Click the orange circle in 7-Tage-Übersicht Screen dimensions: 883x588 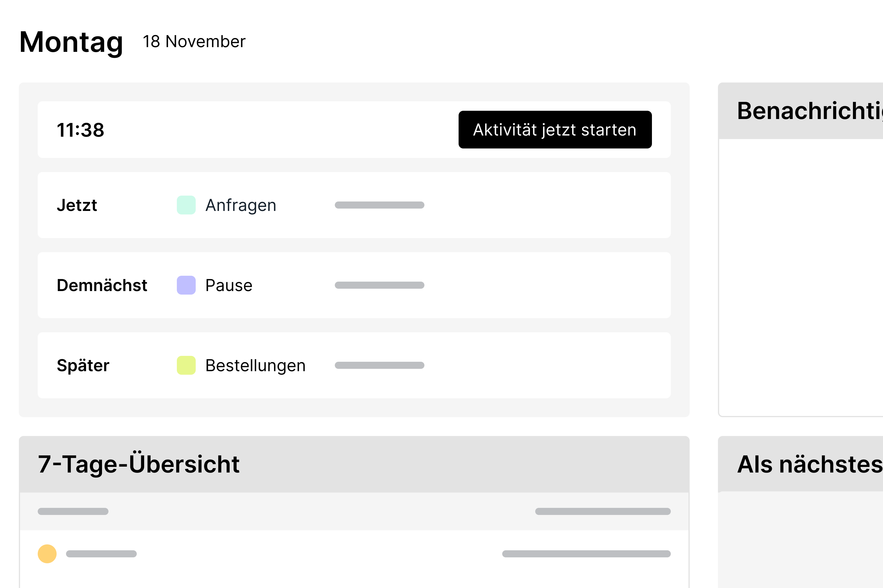47,554
